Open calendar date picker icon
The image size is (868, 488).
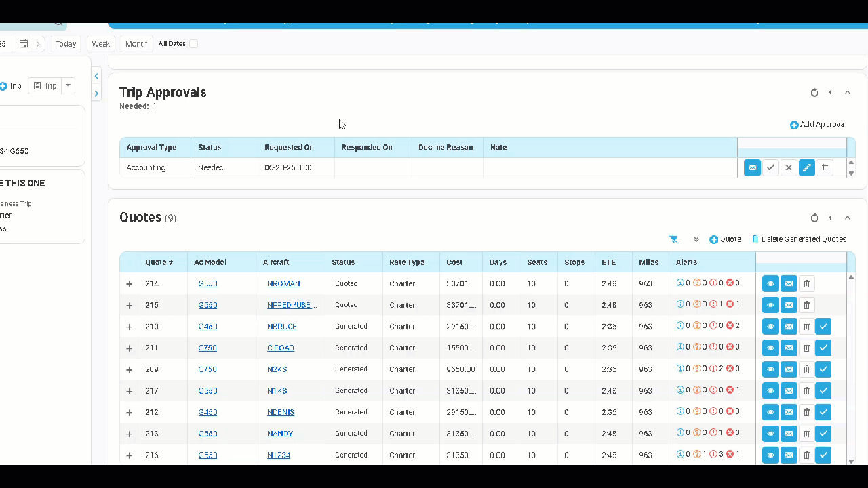pyautogui.click(x=24, y=44)
